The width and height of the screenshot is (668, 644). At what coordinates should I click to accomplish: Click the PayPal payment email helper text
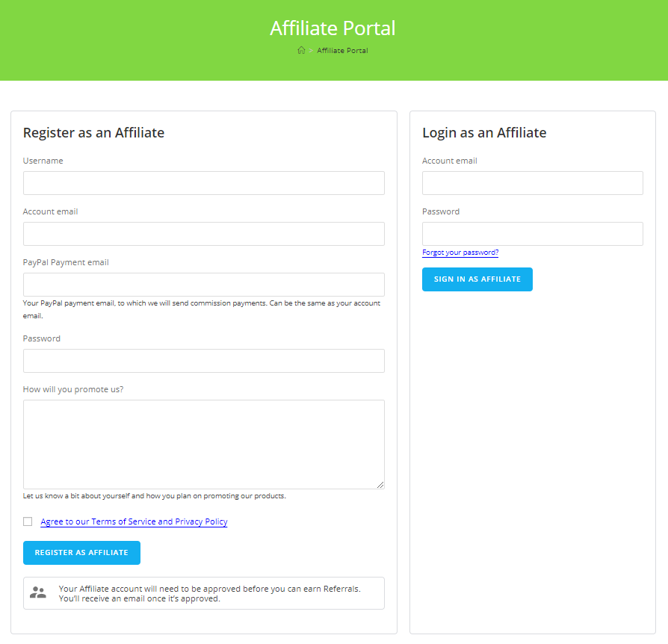(x=203, y=307)
